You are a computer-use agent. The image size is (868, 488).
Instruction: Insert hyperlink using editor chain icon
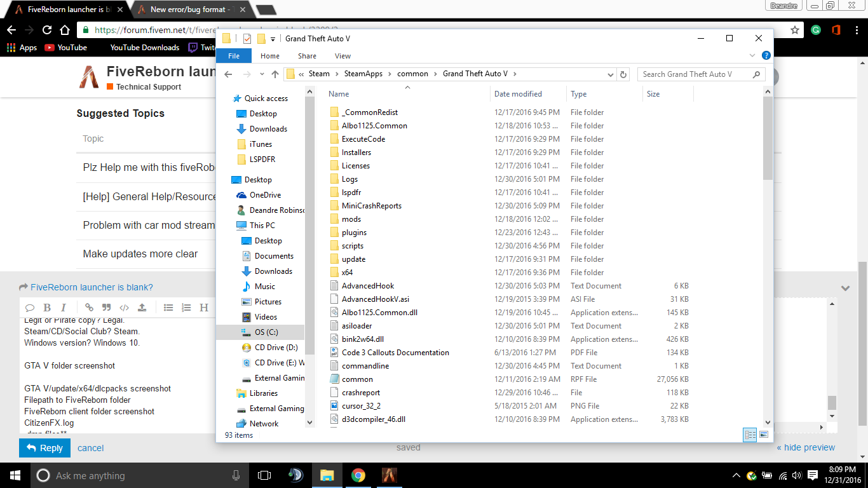pos(89,308)
